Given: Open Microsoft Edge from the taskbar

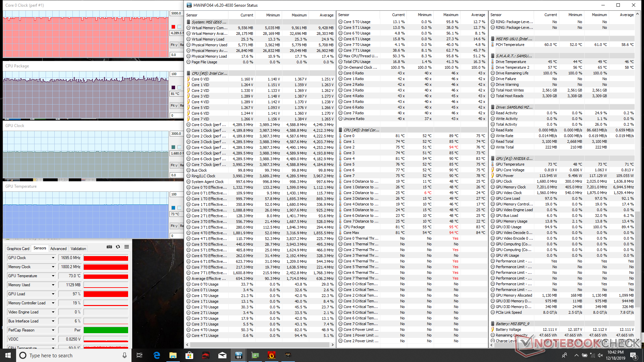Looking at the screenshot, I should (x=157, y=355).
